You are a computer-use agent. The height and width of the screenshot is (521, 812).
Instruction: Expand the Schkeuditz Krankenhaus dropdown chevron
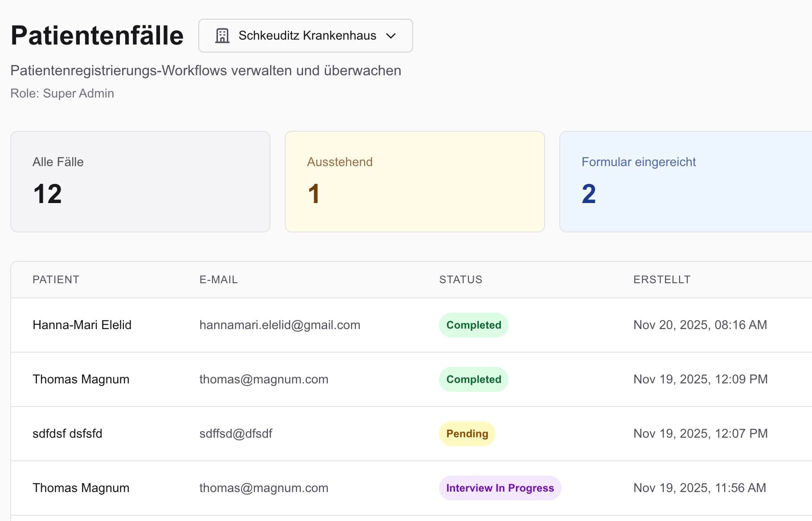(x=391, y=36)
